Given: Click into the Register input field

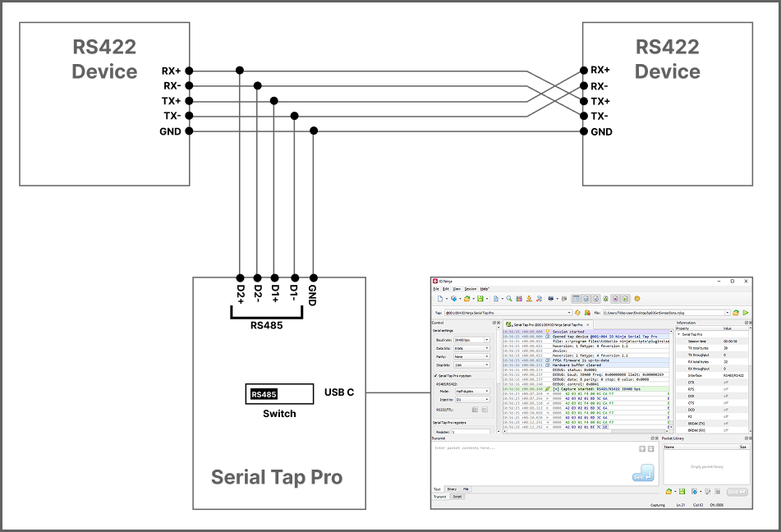Looking at the screenshot, I should coord(471,432).
